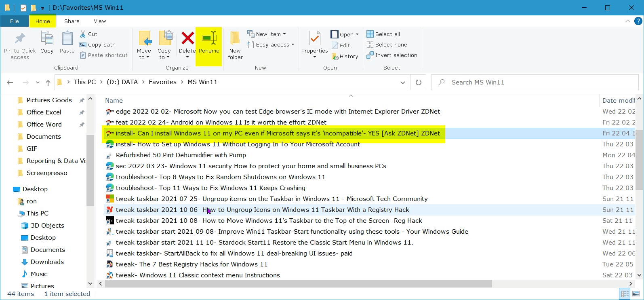Image resolution: width=644 pixels, height=300 pixels.
Task: Open the recent locations dropdown arrow
Action: pos(38,82)
